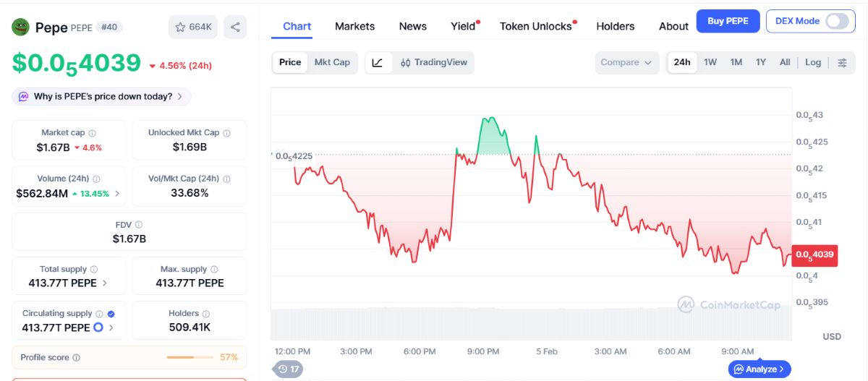Select the Mkt Cap chart view
This screenshot has width=868, height=381.
(x=332, y=62)
